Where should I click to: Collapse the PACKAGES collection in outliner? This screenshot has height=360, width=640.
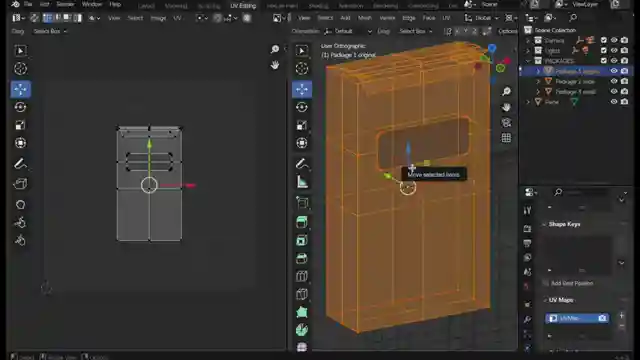tap(528, 61)
